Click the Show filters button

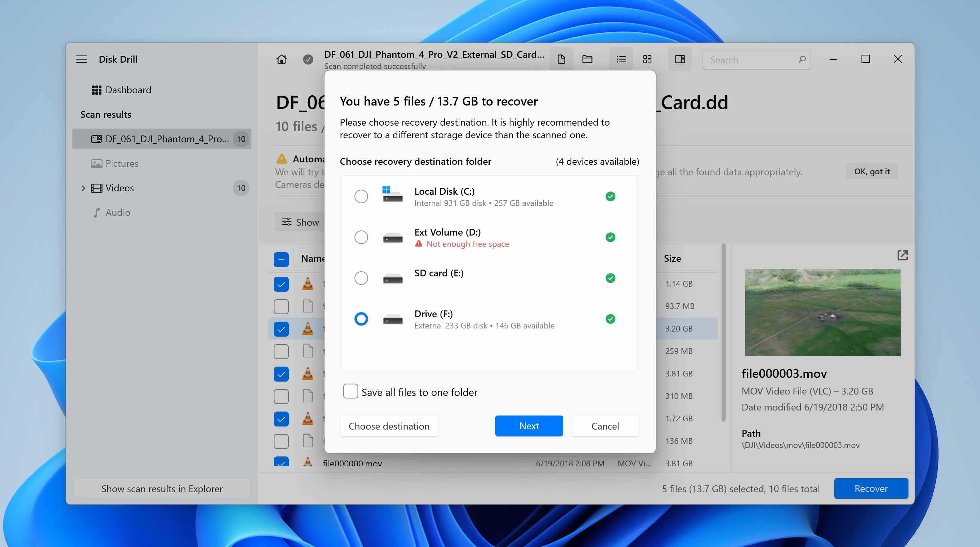[x=300, y=222]
